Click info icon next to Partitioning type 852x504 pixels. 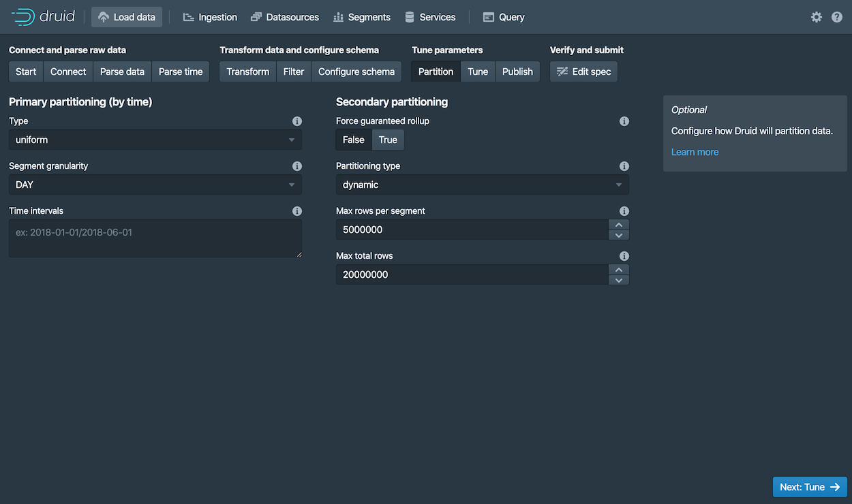point(624,166)
